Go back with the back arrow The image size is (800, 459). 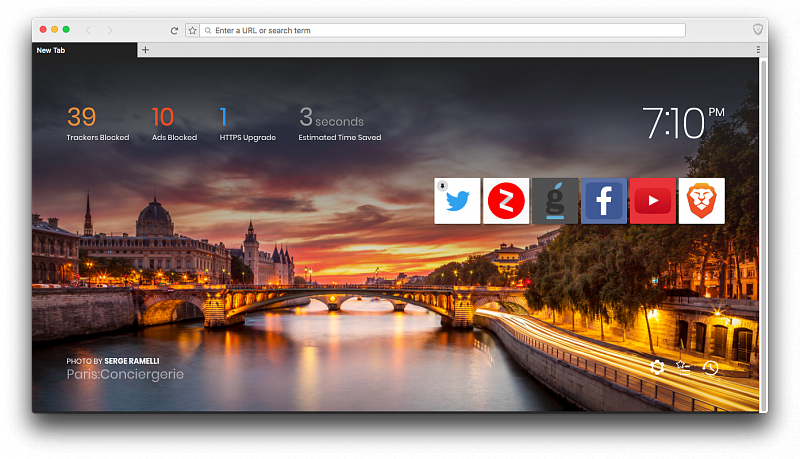pyautogui.click(x=88, y=31)
